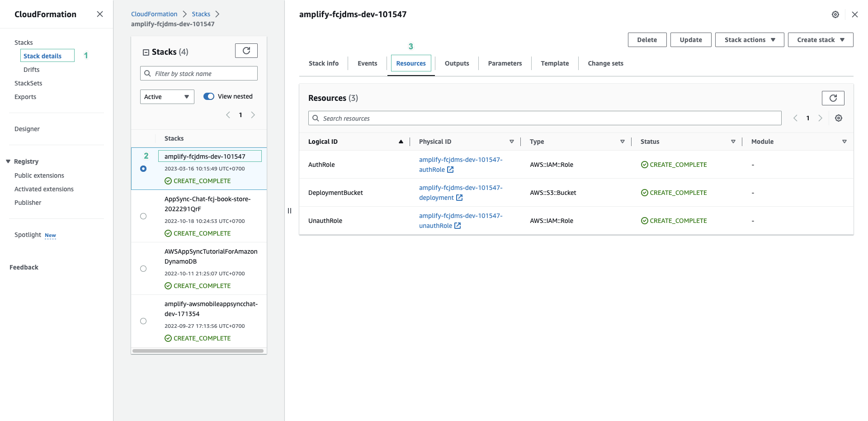Sort resources by Status column arrow
This screenshot has width=868, height=421.
point(733,142)
